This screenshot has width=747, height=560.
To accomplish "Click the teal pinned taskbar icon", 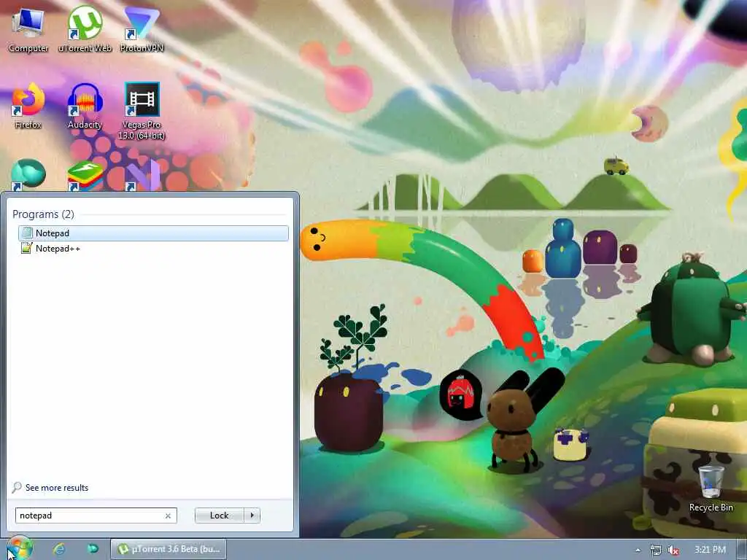I will click(93, 549).
